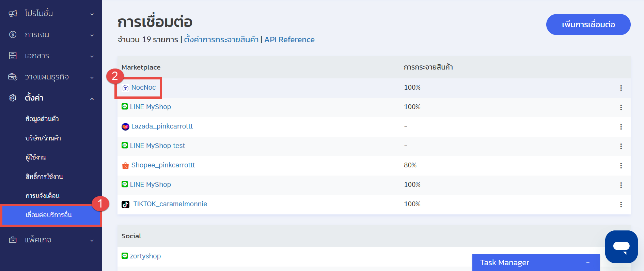
Task: Click the Shopee_pinkcarrottt bag icon
Action: [125, 166]
